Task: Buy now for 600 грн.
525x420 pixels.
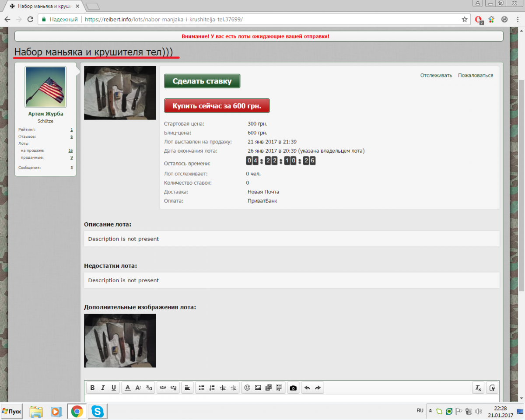Action: [217, 106]
